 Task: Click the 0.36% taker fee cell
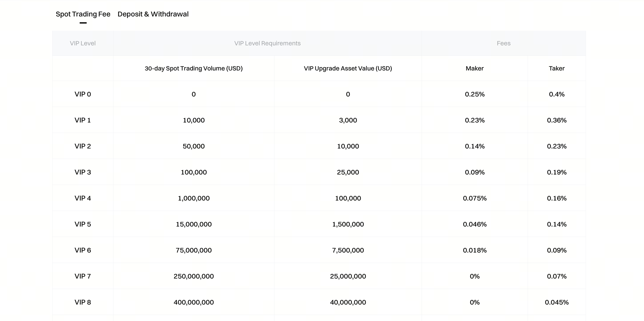[557, 120]
